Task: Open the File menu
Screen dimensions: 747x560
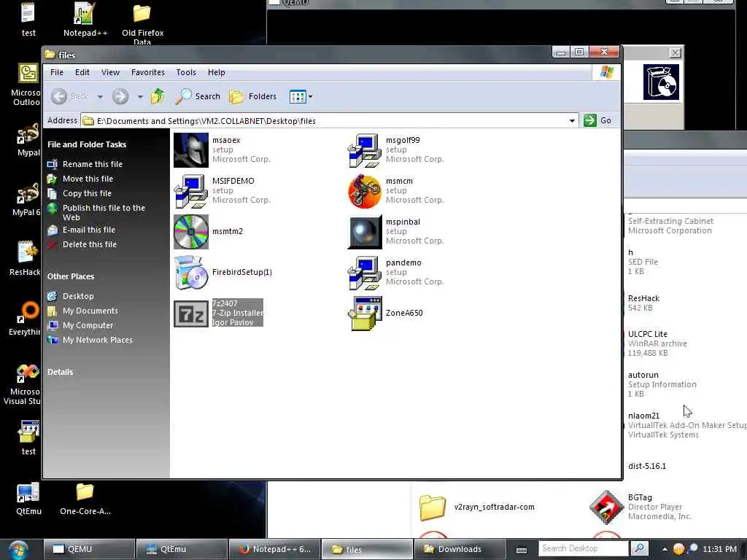Action: tap(57, 72)
